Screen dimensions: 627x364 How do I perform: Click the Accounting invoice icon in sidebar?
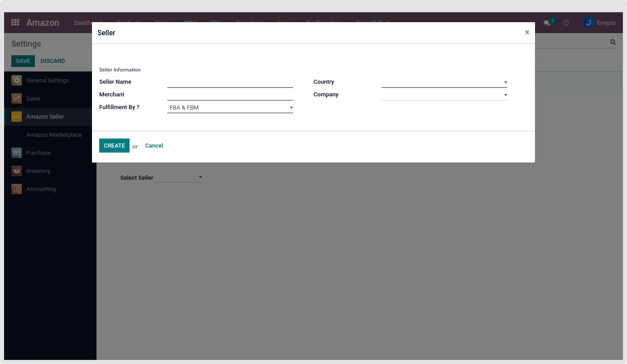click(17, 189)
